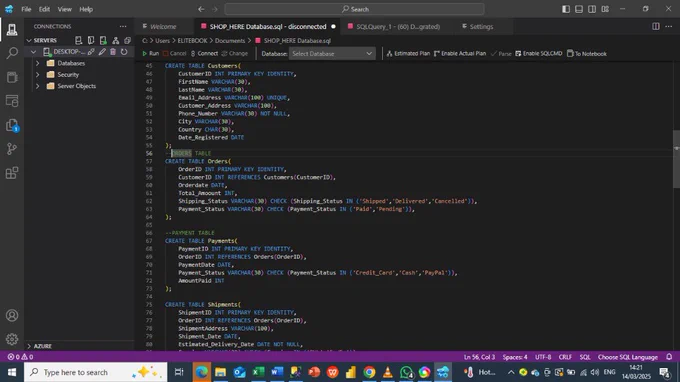Switch to the Welcome tab
This screenshot has width=680, height=382.
pyautogui.click(x=163, y=26)
